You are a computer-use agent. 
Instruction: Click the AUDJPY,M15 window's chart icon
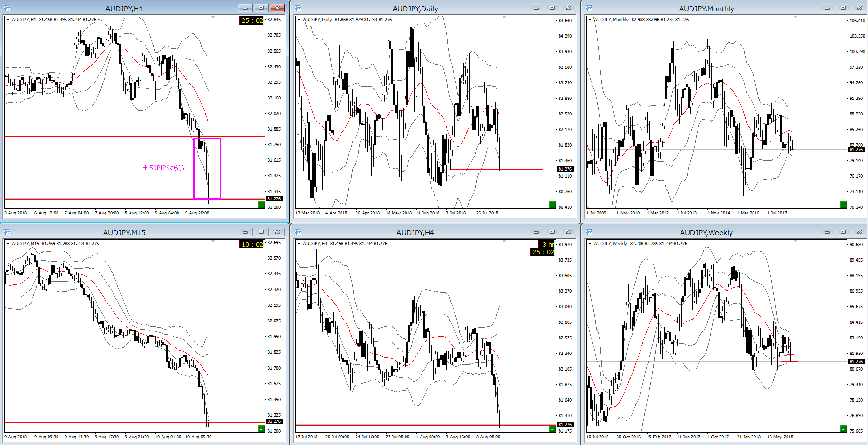click(x=7, y=232)
